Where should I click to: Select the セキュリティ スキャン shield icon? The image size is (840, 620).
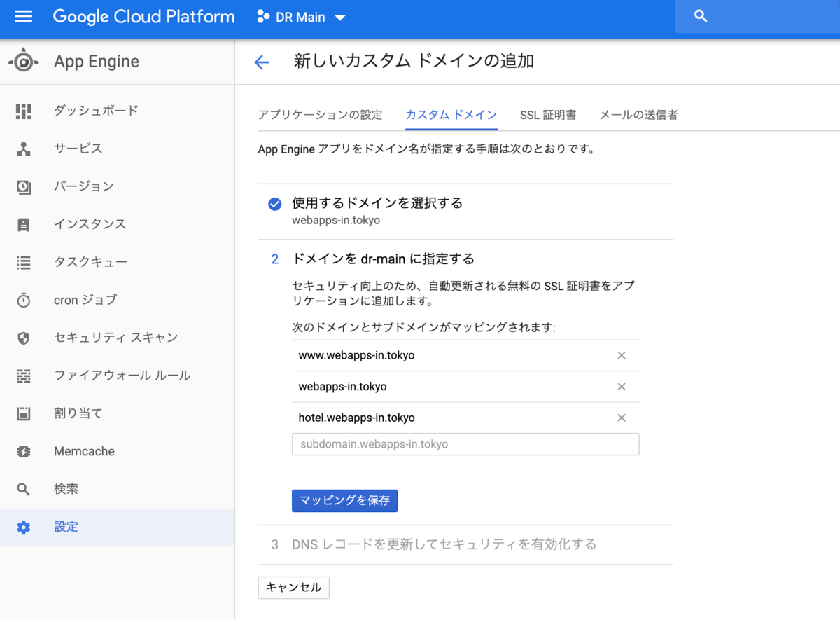(x=24, y=338)
